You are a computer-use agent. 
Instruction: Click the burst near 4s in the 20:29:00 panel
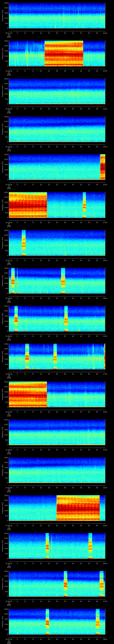(x=16, y=318)
